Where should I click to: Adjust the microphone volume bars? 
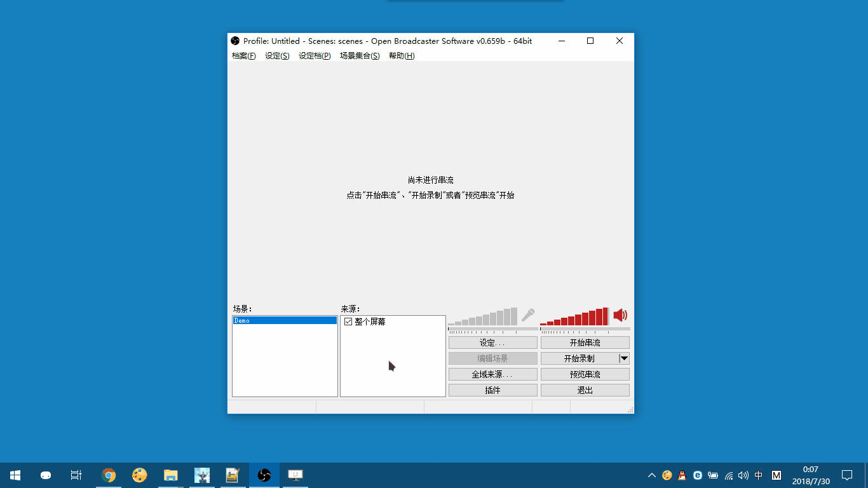click(483, 317)
